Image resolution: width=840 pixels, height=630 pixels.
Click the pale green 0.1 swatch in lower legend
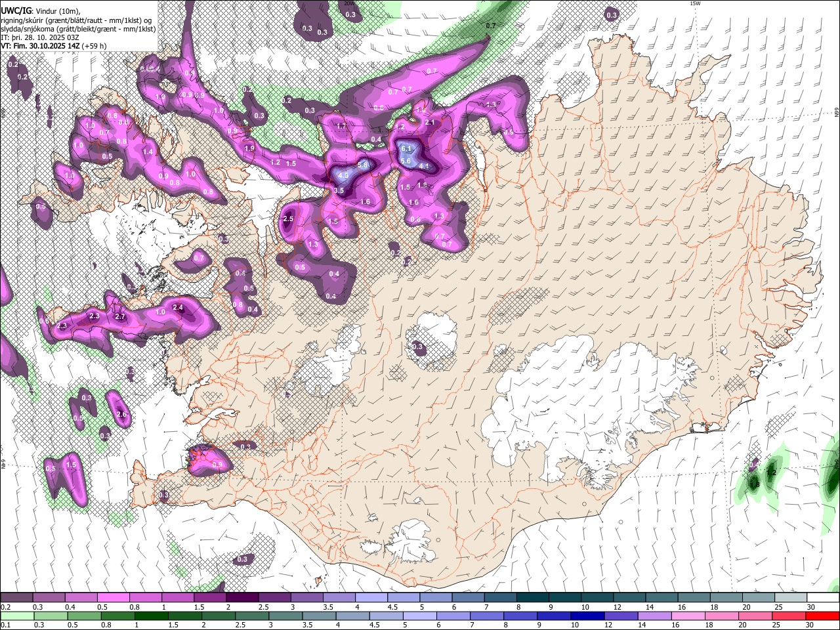click(x=17, y=616)
